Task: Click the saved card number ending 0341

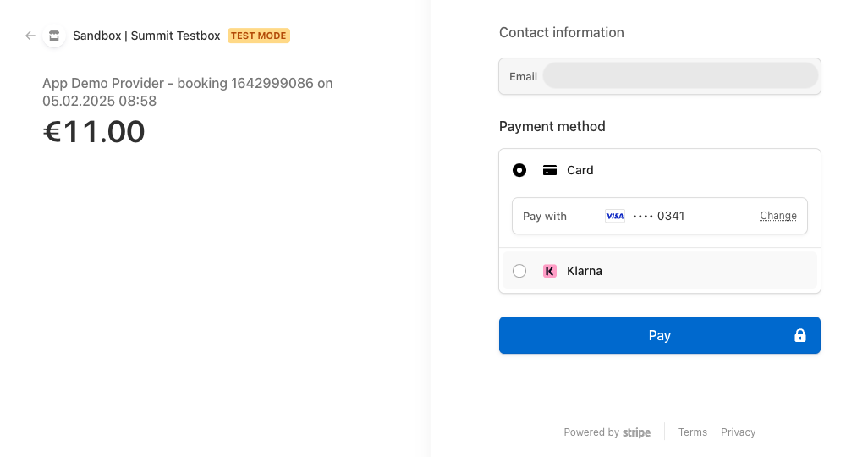Action: (x=659, y=216)
